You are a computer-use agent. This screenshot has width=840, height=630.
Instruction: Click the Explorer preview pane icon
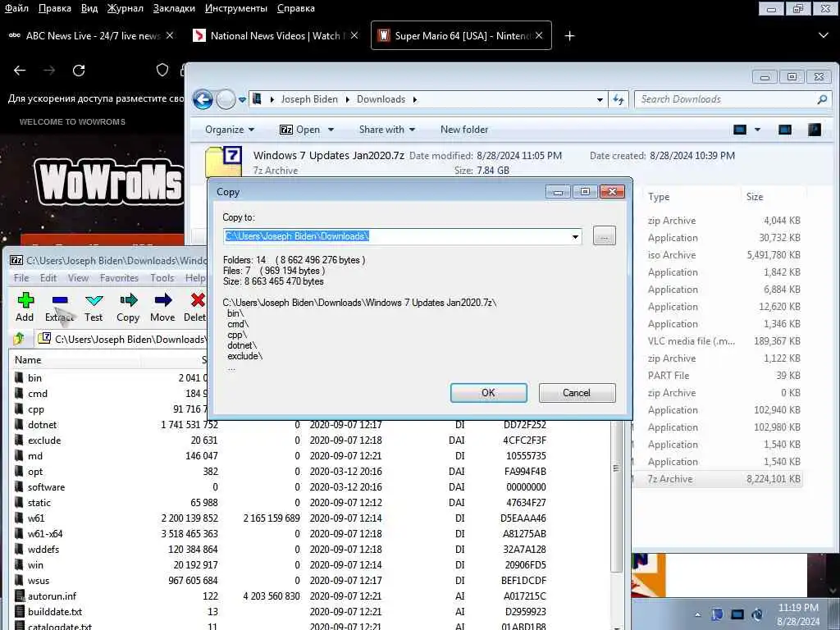click(x=785, y=130)
